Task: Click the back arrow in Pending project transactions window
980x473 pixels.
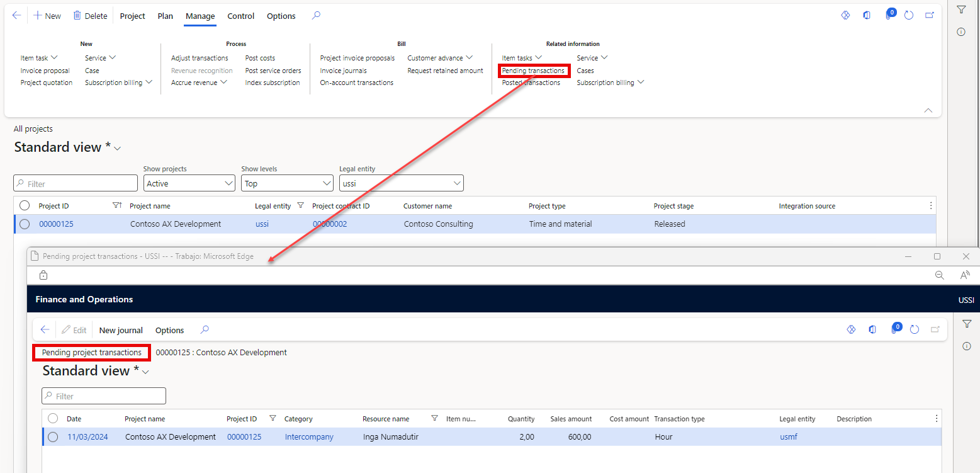Action: [x=44, y=329]
